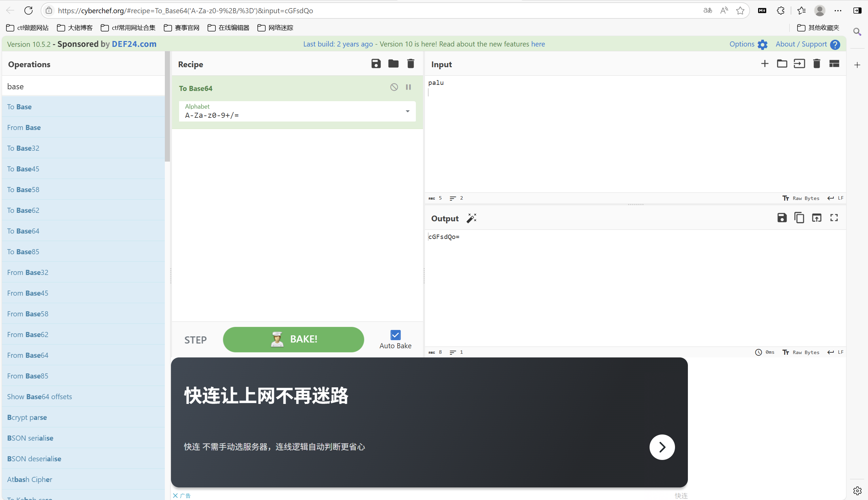Open the 大佬博客 bookmark folder
Screen dimensions: 868x500
(75, 28)
